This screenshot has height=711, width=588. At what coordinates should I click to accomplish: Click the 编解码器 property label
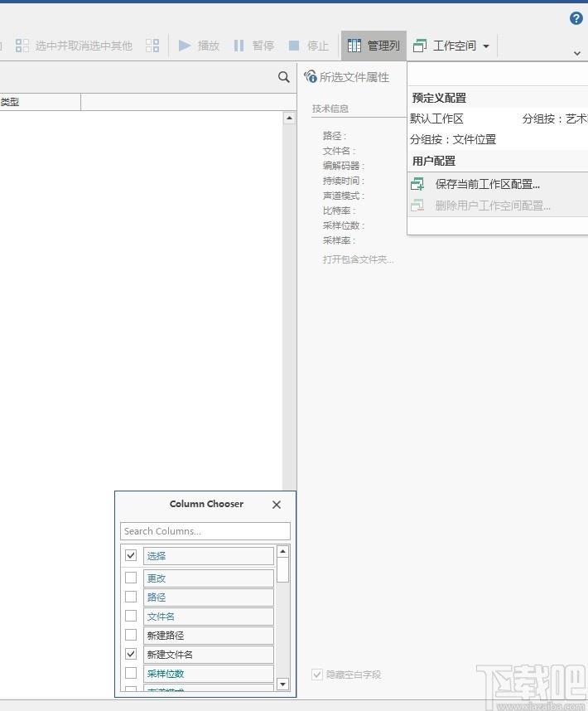click(344, 166)
